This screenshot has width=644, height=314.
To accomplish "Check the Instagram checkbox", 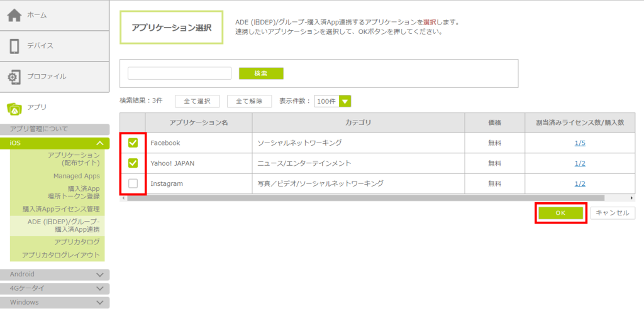I will tap(133, 183).
